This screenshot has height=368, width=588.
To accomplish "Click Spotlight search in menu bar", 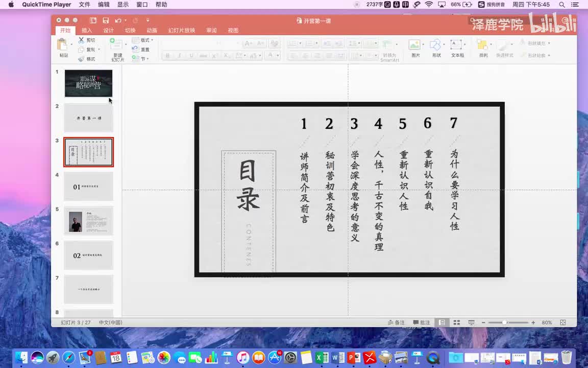I will tap(562, 5).
